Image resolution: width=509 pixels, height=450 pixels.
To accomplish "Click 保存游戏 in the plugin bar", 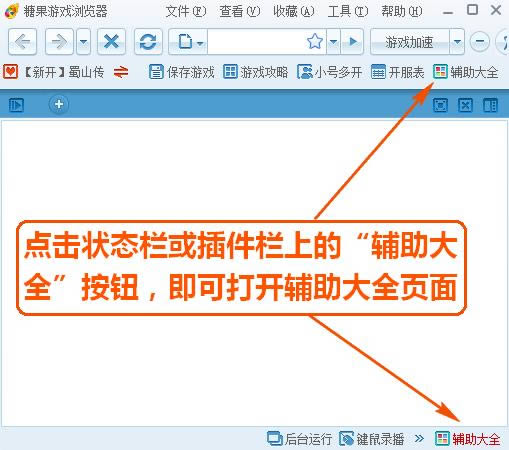I will [x=181, y=72].
